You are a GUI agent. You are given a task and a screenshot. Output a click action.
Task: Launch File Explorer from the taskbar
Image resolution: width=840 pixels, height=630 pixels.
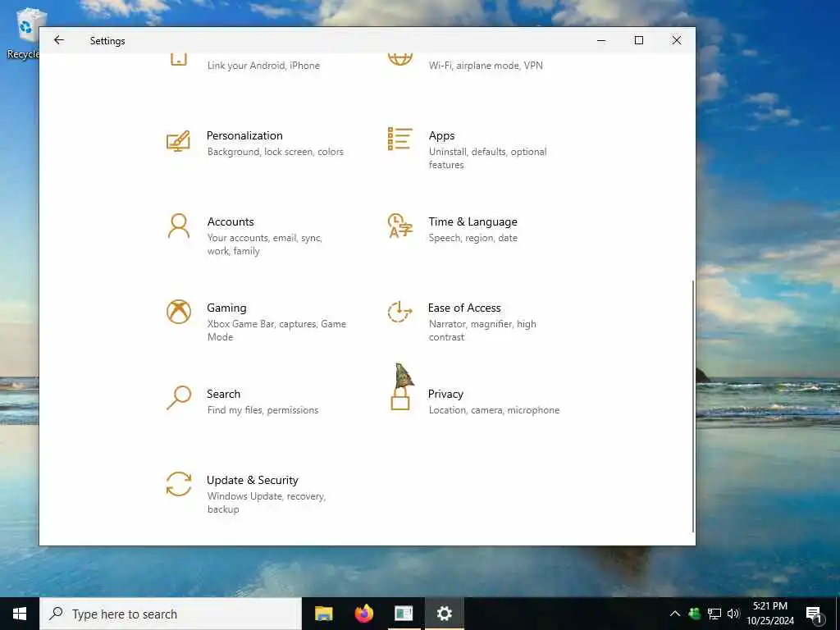coord(323,614)
